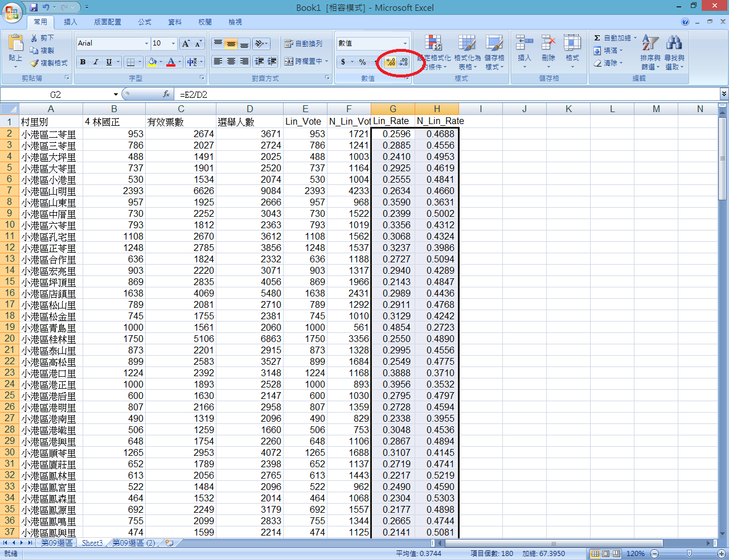Click the Cut (剪下) scissors icon

(x=35, y=38)
